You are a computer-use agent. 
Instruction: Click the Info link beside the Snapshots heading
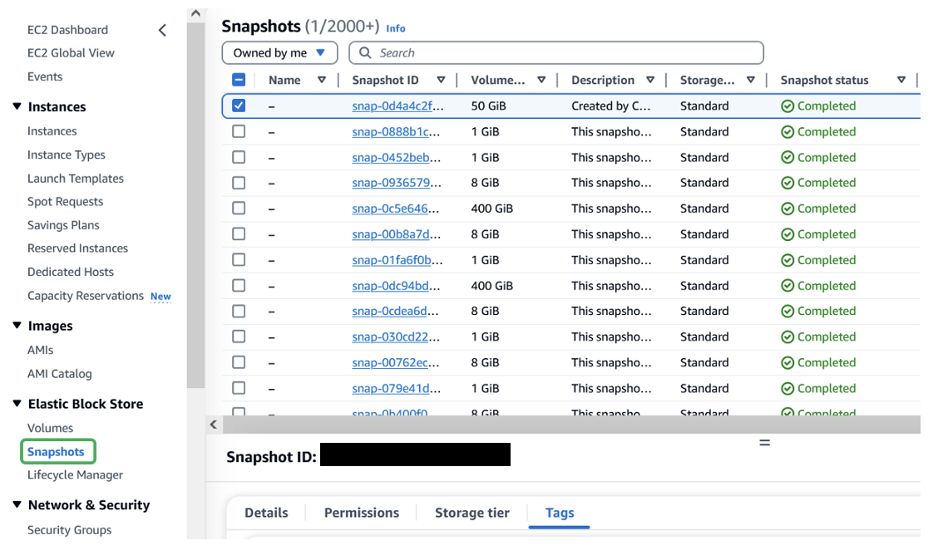tap(395, 28)
